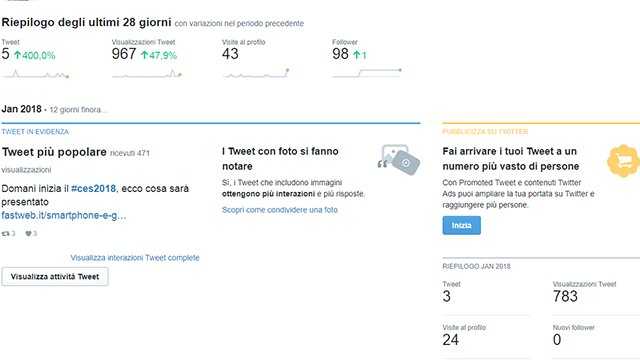Click the RIEPILOGO JAN 2018 label
640x360 pixels.
(x=476, y=266)
